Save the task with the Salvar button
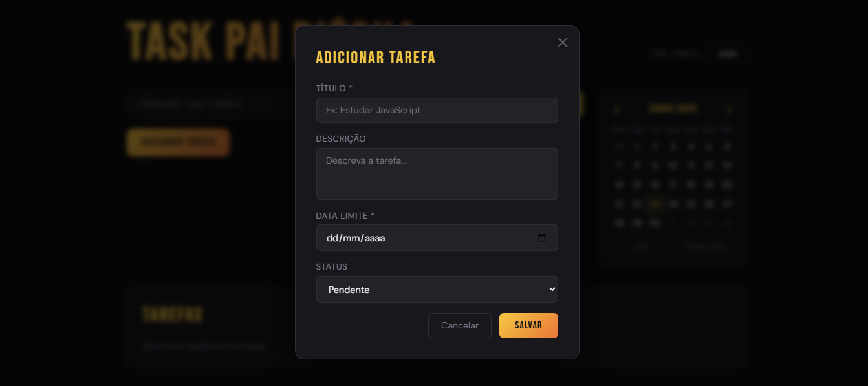The width and height of the screenshot is (868, 386). point(528,326)
